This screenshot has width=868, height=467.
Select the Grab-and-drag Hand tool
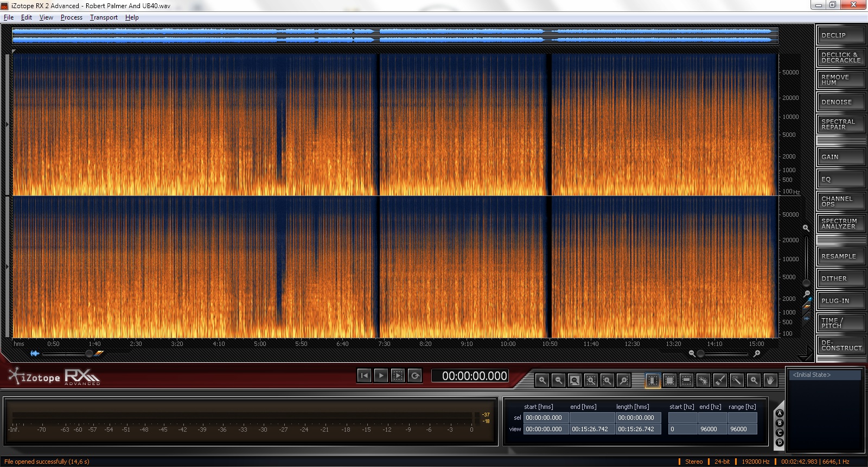770,381
